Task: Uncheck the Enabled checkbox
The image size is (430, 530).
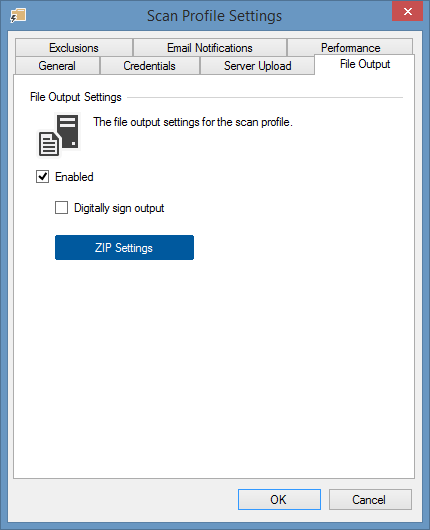Action: click(42, 176)
